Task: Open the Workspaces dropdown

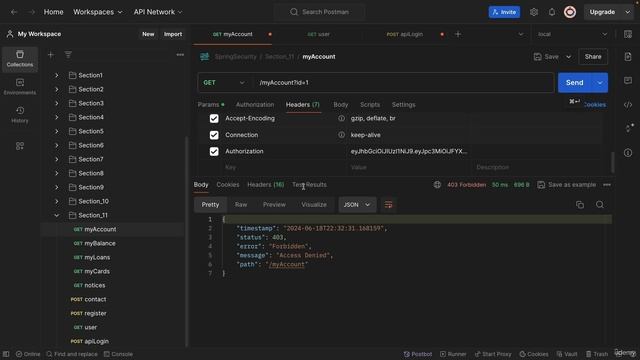Action: (98, 12)
